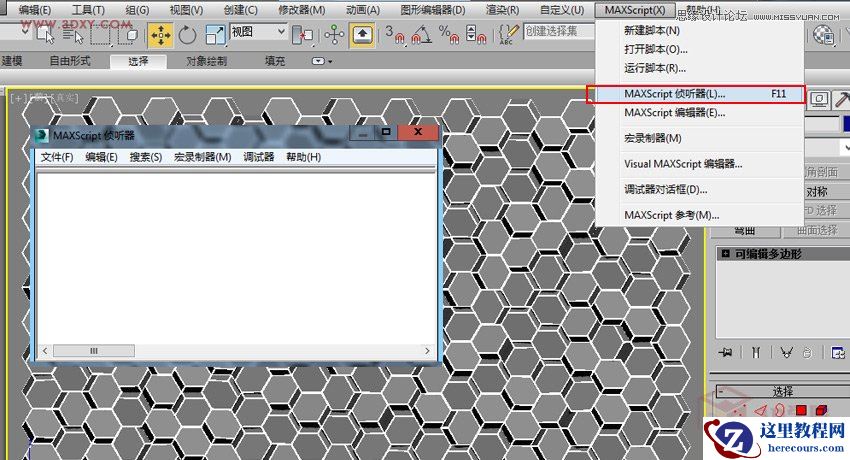850x460 pixels.
Task: Toggle the Angle Snap button
Action: (x=421, y=35)
